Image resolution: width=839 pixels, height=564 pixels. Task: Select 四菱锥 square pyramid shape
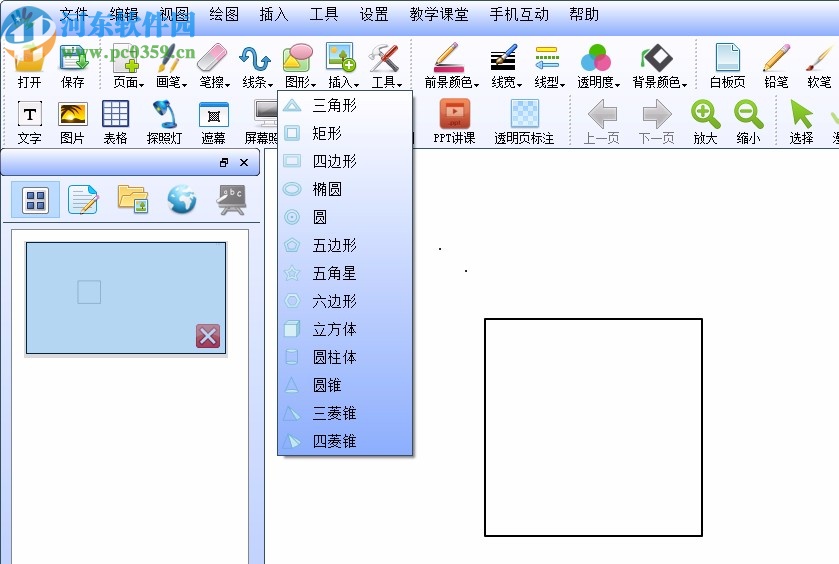pos(345,441)
